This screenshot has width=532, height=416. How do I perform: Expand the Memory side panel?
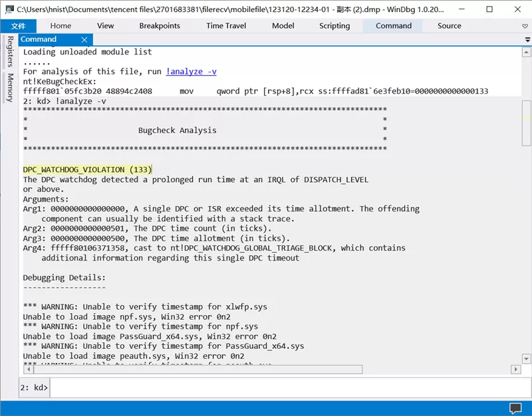tap(10, 88)
